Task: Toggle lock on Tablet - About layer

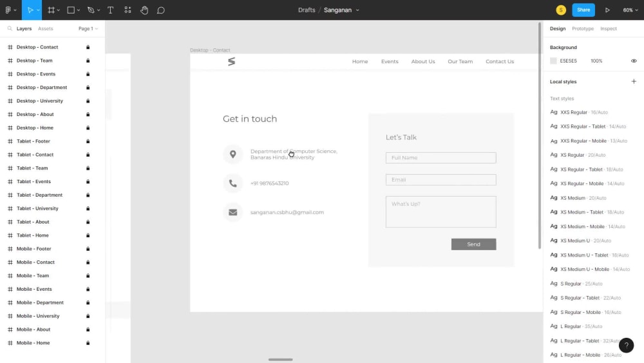Action: click(88, 222)
